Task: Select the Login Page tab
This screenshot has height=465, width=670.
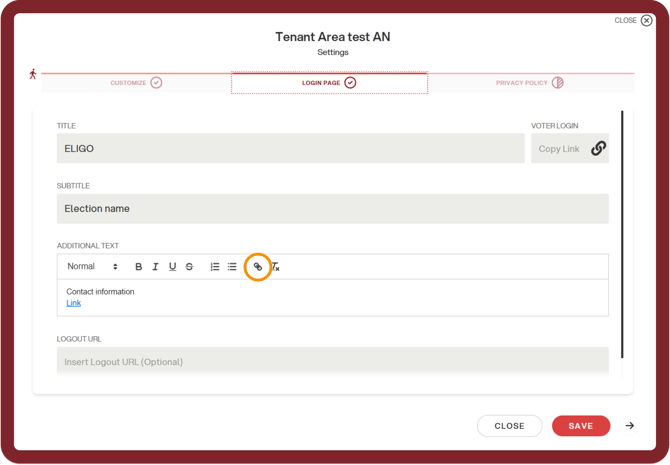Action: [x=329, y=82]
